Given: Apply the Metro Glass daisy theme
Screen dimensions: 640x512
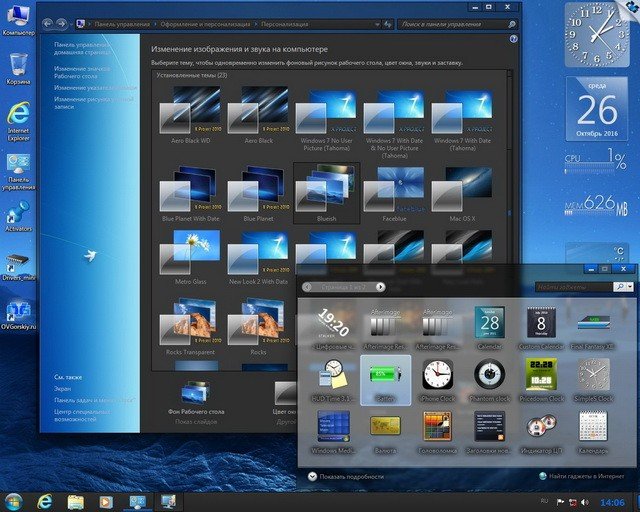Looking at the screenshot, I should 190,257.
